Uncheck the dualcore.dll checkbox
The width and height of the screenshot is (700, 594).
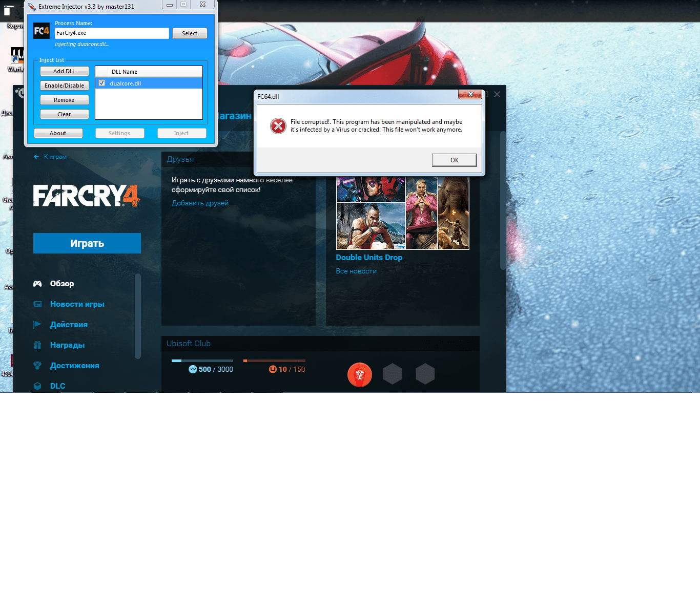click(x=101, y=83)
